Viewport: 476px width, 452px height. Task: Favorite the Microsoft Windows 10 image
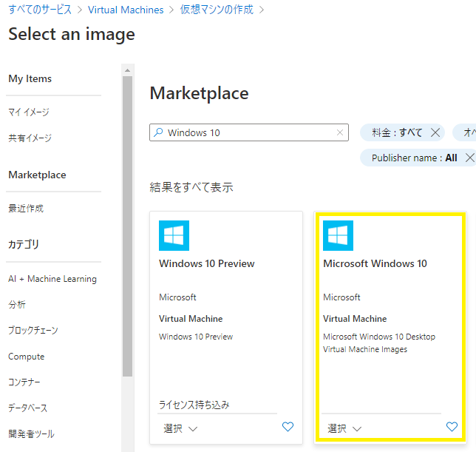click(x=452, y=427)
